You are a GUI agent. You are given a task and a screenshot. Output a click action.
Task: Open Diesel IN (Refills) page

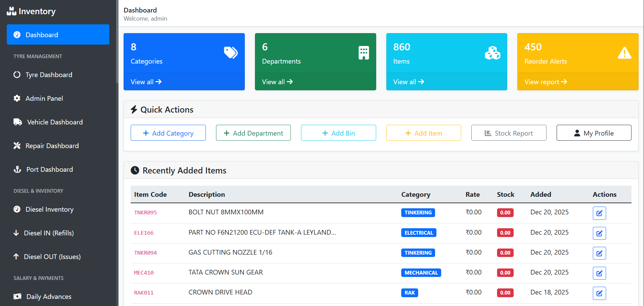coord(48,233)
